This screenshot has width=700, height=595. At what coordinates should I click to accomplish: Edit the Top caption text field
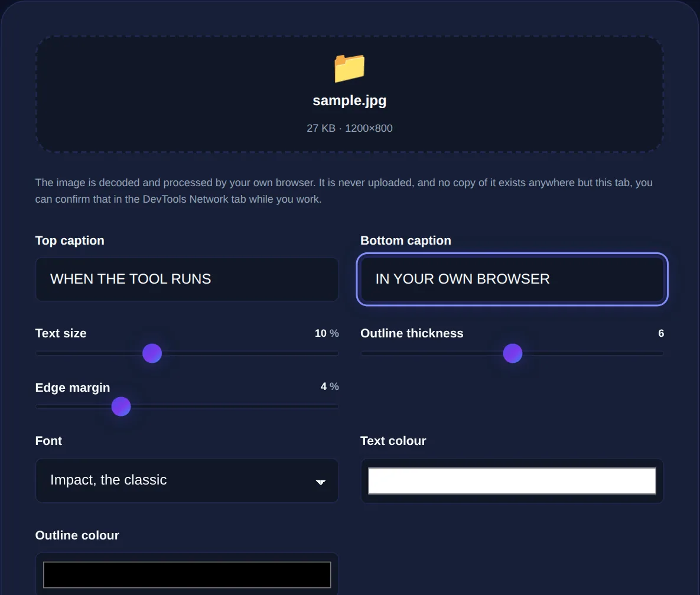click(x=187, y=279)
